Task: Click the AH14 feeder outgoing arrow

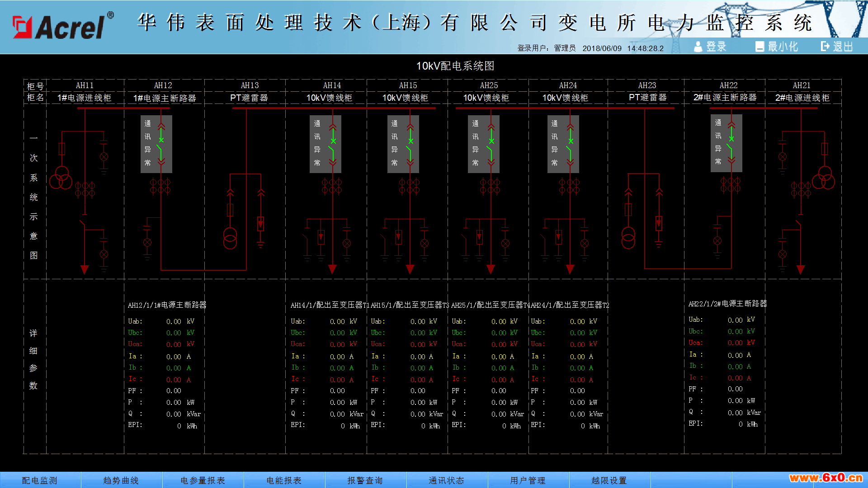Action: point(333,270)
